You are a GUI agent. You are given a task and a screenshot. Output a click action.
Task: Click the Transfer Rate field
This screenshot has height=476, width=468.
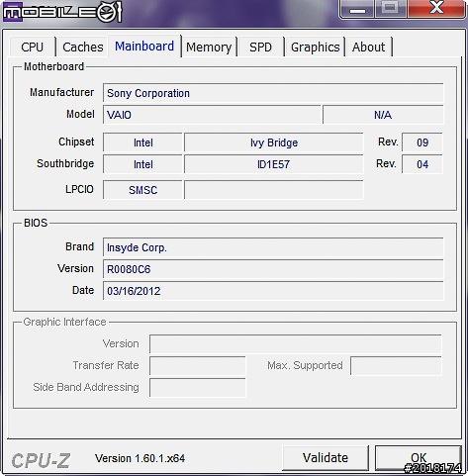pyautogui.click(x=198, y=366)
